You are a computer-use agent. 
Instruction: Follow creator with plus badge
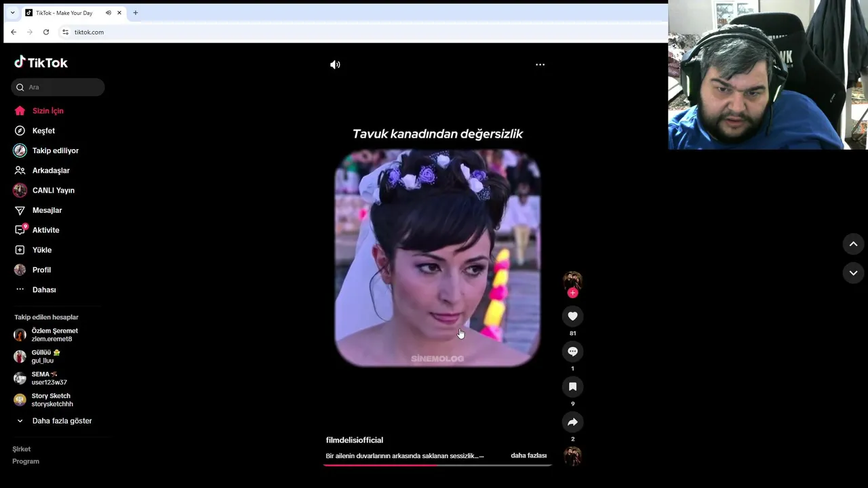tap(572, 293)
